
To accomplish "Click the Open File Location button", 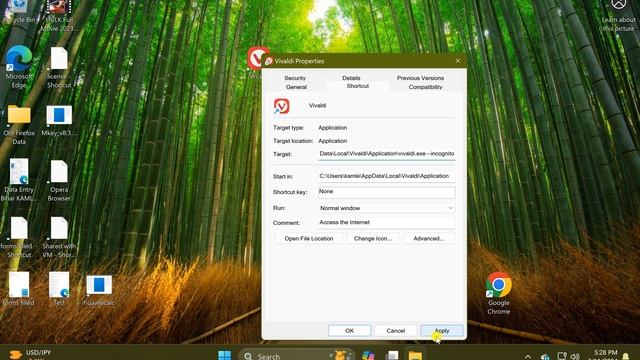I will point(309,238).
